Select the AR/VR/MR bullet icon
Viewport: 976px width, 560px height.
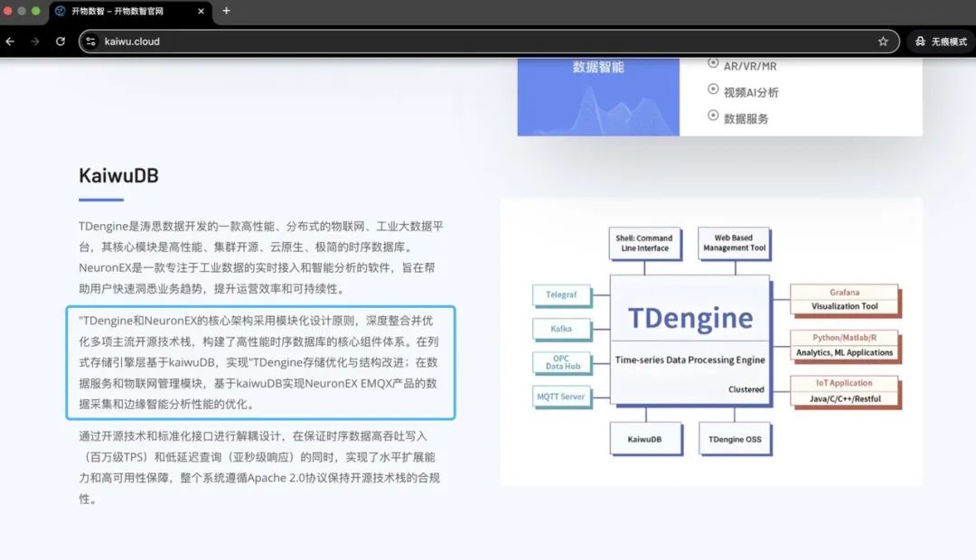tap(713, 63)
